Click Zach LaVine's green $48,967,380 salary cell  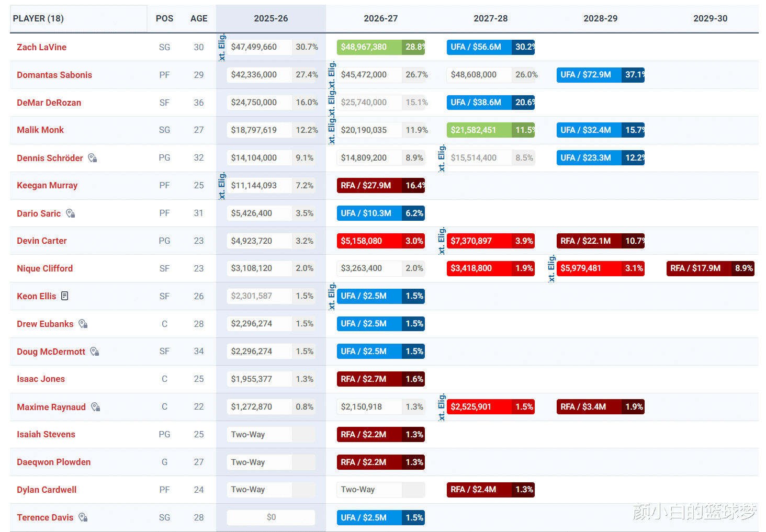coord(381,47)
